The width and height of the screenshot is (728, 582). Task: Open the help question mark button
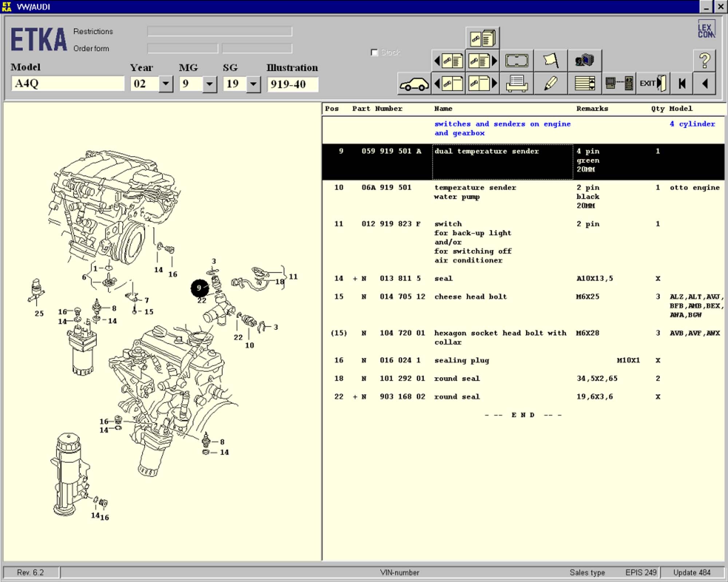[x=704, y=61]
